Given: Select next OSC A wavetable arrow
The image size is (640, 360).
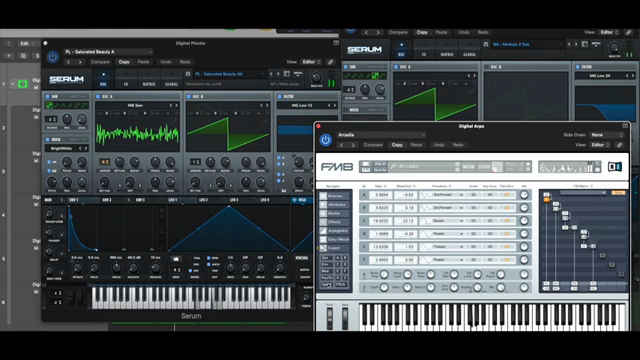Looking at the screenshot, I should [176, 105].
